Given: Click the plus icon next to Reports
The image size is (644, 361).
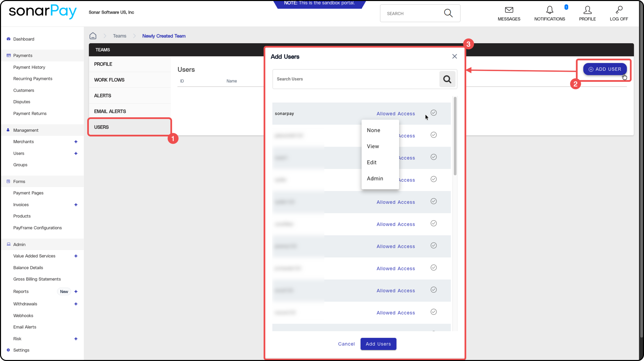Looking at the screenshot, I should [76, 292].
